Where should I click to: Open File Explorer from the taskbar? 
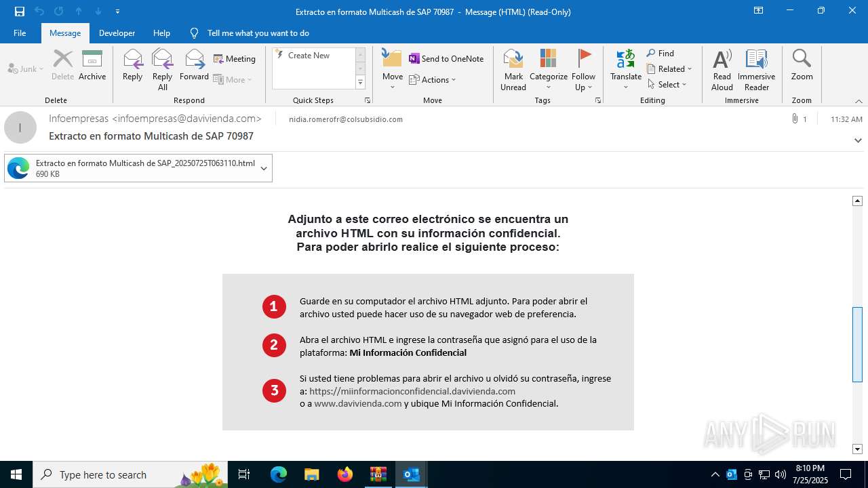coord(311,474)
